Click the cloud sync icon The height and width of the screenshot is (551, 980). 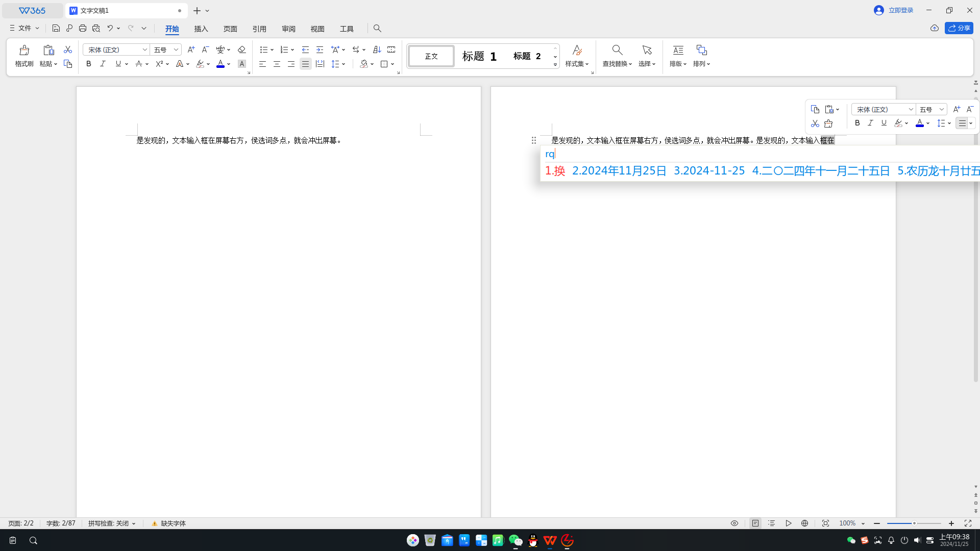pos(935,28)
